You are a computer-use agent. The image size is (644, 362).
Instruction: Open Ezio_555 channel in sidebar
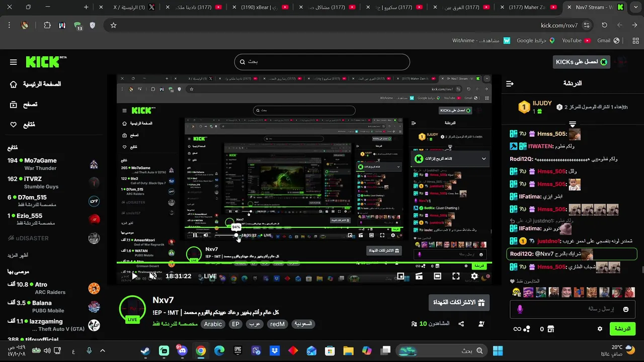point(53,219)
